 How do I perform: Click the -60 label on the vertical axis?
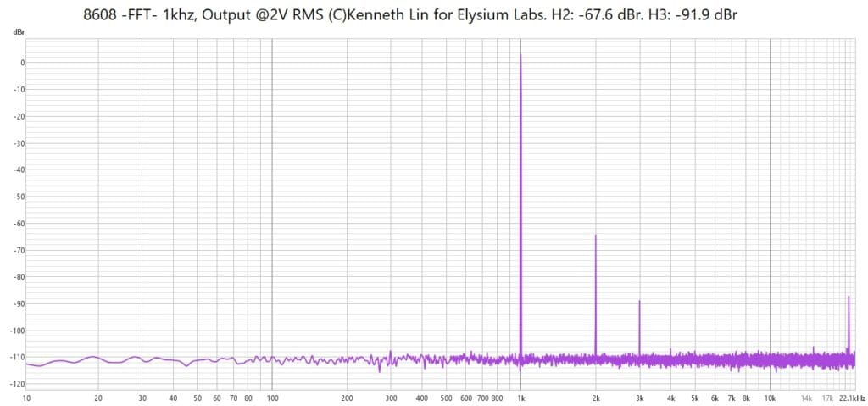(19, 224)
